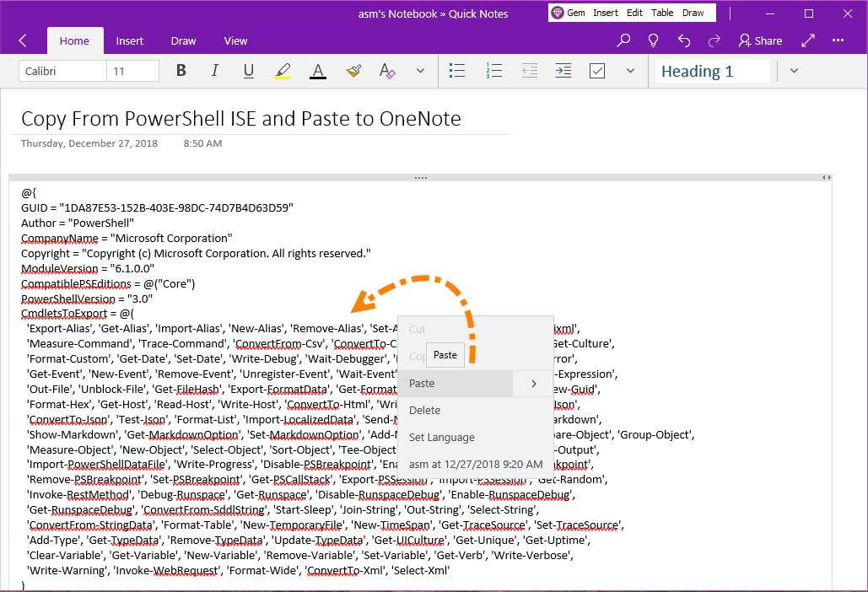868x592 pixels.
Task: Open the Table menu in Gem toolbar
Action: click(x=662, y=12)
